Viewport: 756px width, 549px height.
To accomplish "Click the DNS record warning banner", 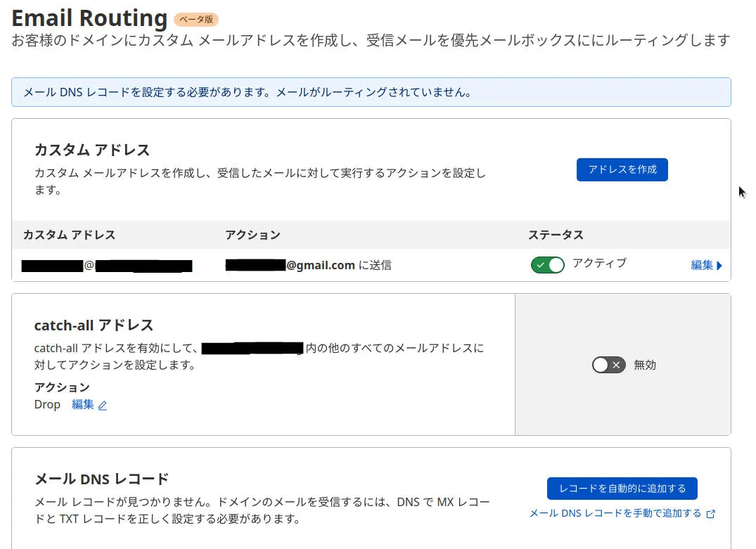I will tap(371, 92).
